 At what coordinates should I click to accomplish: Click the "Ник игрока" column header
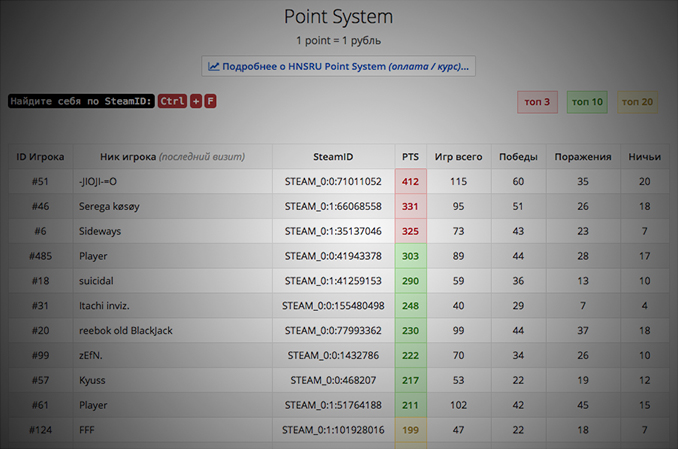point(171,157)
